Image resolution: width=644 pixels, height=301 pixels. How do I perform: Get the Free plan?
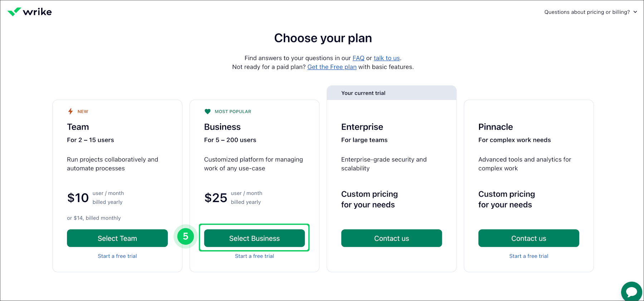(332, 67)
